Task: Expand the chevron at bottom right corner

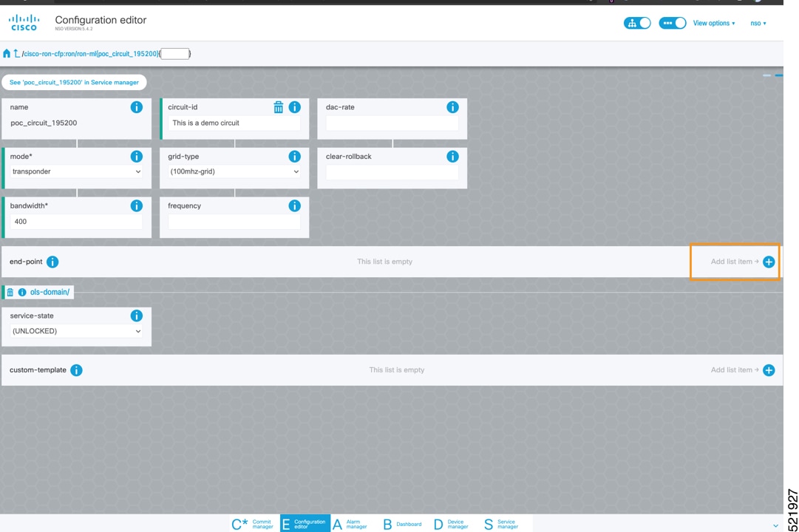Action: 775,526
